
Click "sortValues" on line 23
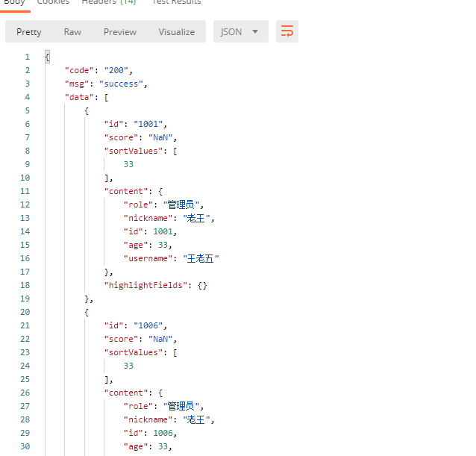(140, 352)
